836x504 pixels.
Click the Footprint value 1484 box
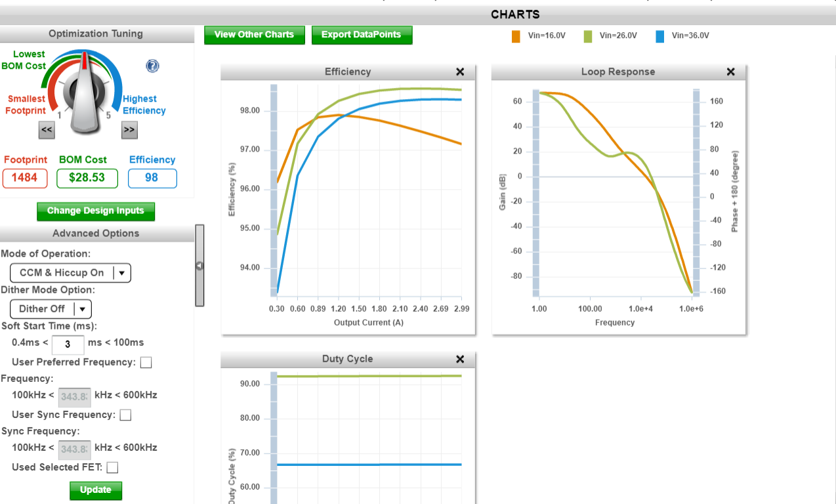click(25, 178)
